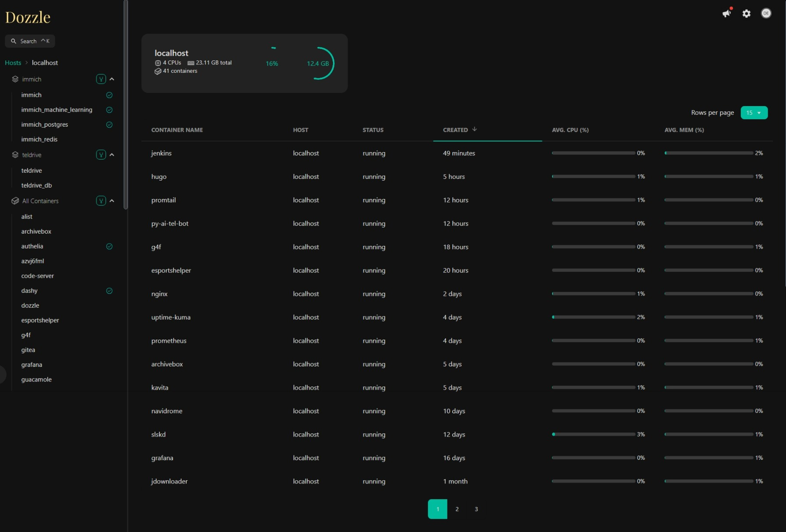The height and width of the screenshot is (532, 786).
Task: Click the announcements megaphone icon
Action: (727, 14)
